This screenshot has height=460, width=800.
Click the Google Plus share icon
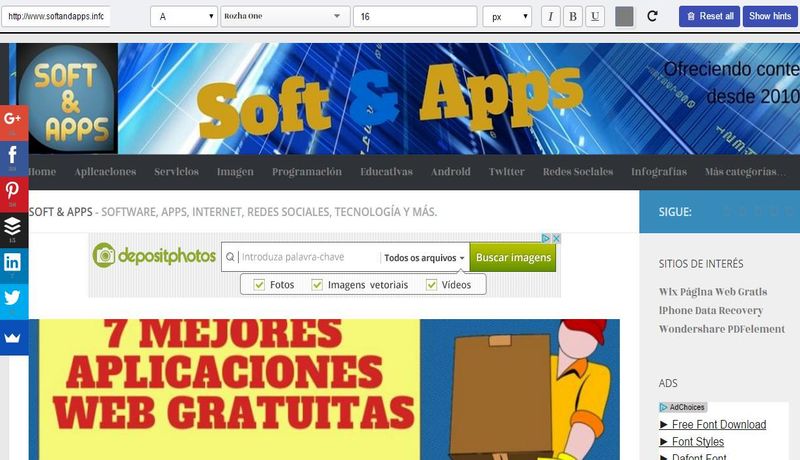(14, 123)
